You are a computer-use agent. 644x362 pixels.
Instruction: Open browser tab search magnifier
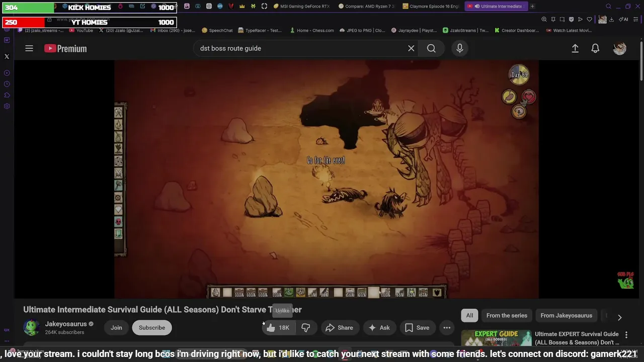pyautogui.click(x=608, y=7)
